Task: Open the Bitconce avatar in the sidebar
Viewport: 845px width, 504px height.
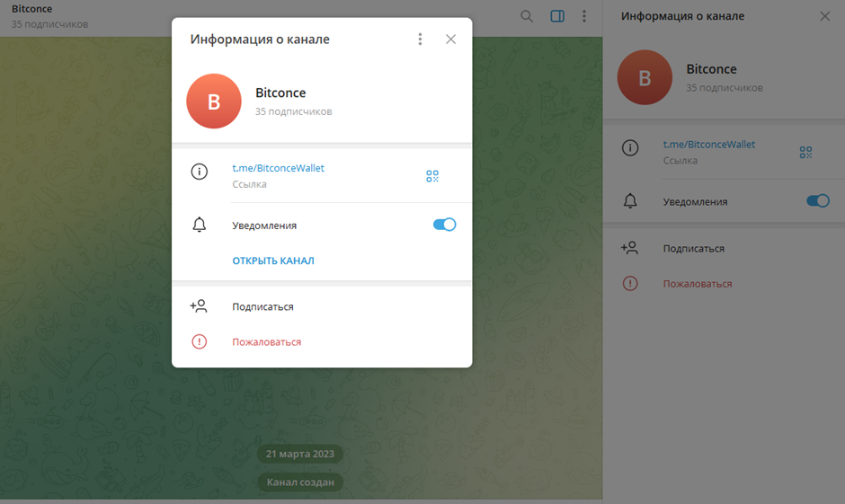Action: pos(645,77)
